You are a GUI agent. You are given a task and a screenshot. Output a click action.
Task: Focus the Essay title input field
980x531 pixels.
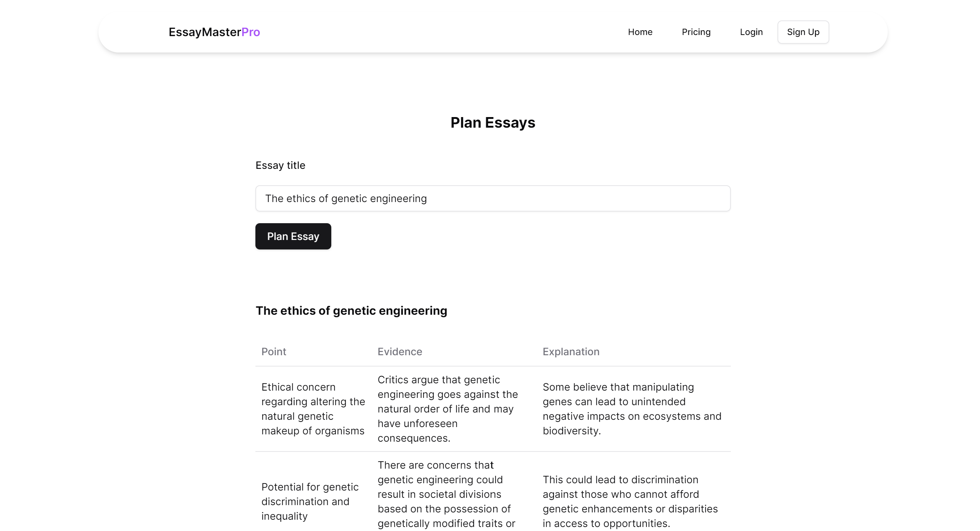tap(493, 198)
